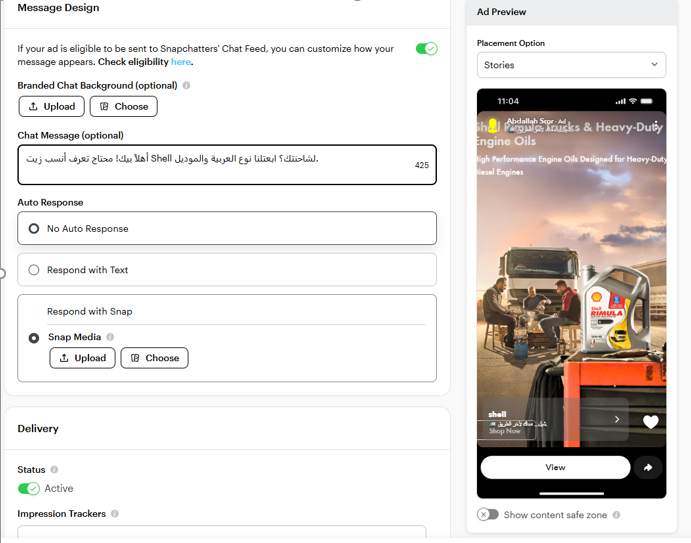
Task: Select the Snap Media radio button
Action: coord(33,338)
